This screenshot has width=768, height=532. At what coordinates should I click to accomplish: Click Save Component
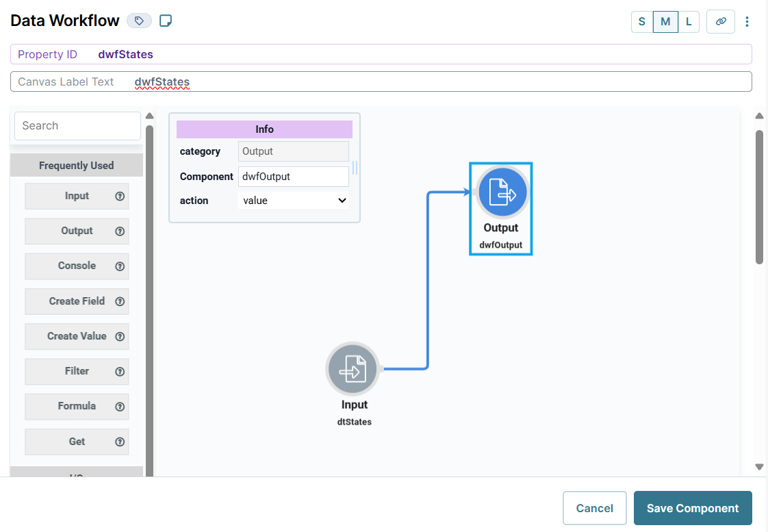[x=693, y=508]
